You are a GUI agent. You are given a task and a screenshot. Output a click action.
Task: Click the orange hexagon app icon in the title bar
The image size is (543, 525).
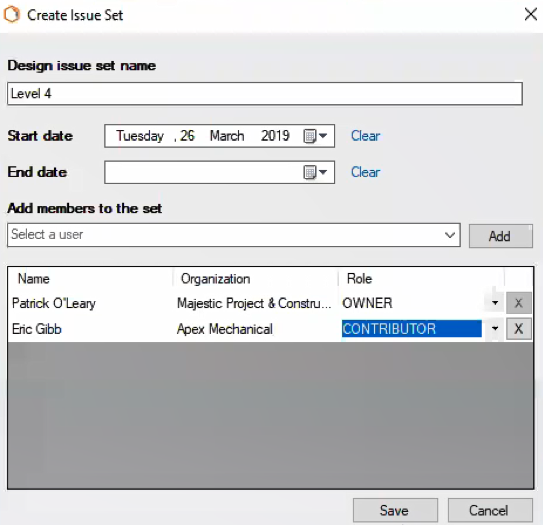point(12,15)
